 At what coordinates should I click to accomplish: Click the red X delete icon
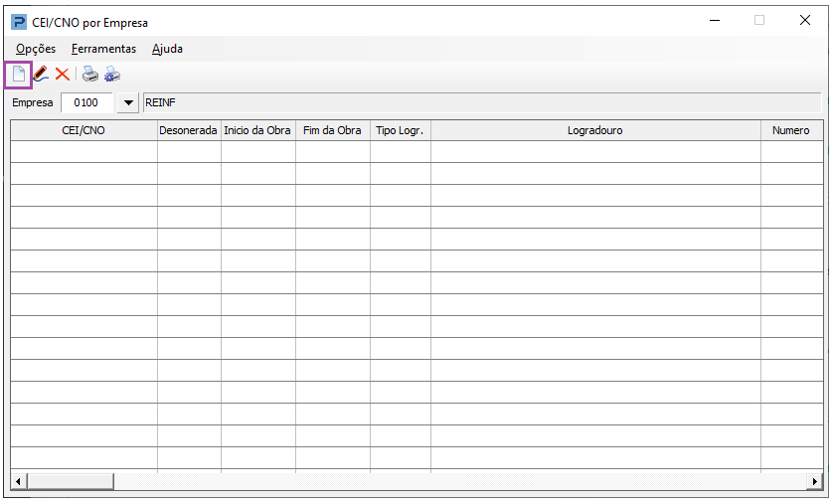point(62,75)
